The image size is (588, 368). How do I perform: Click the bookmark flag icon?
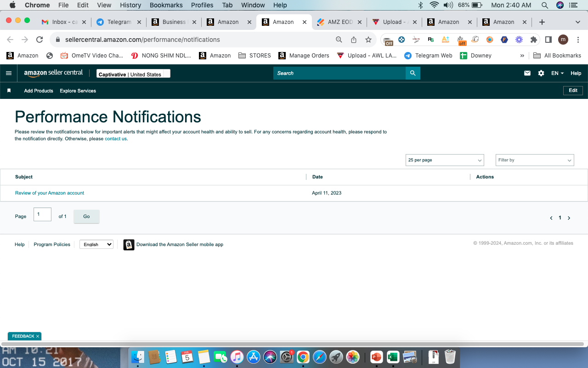[x=9, y=91]
